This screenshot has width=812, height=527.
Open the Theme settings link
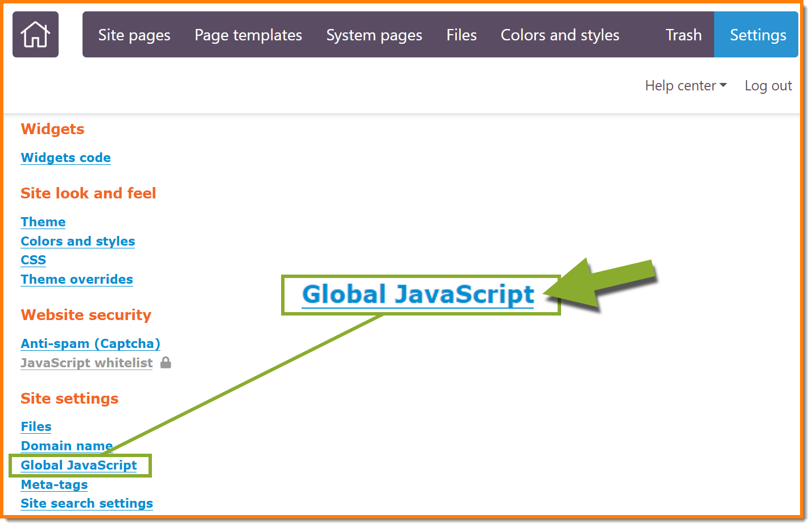(43, 222)
